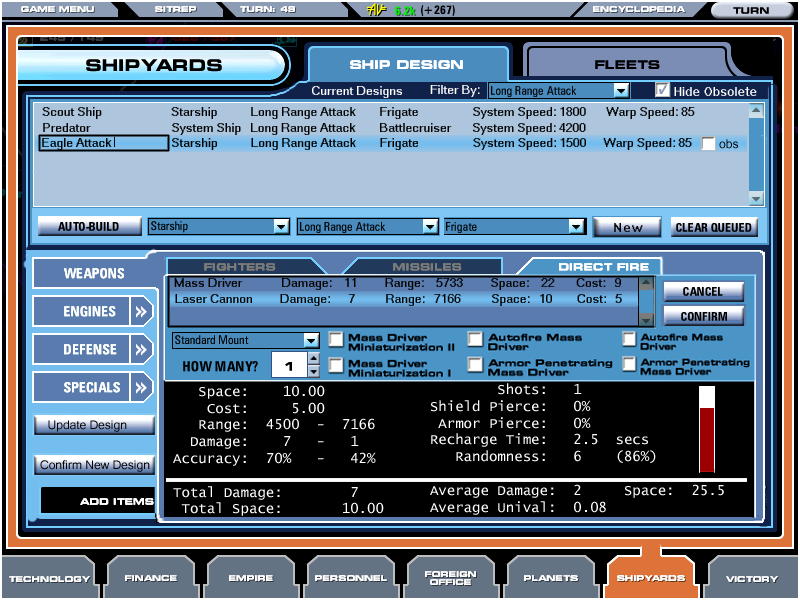Increase the How Many count with up arrow
The width and height of the screenshot is (800, 600).
coord(314,359)
